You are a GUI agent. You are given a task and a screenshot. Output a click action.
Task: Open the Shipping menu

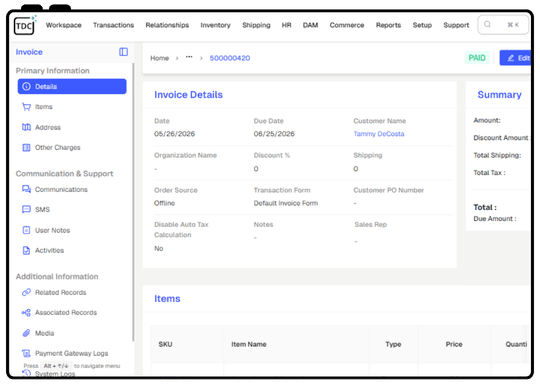point(256,25)
